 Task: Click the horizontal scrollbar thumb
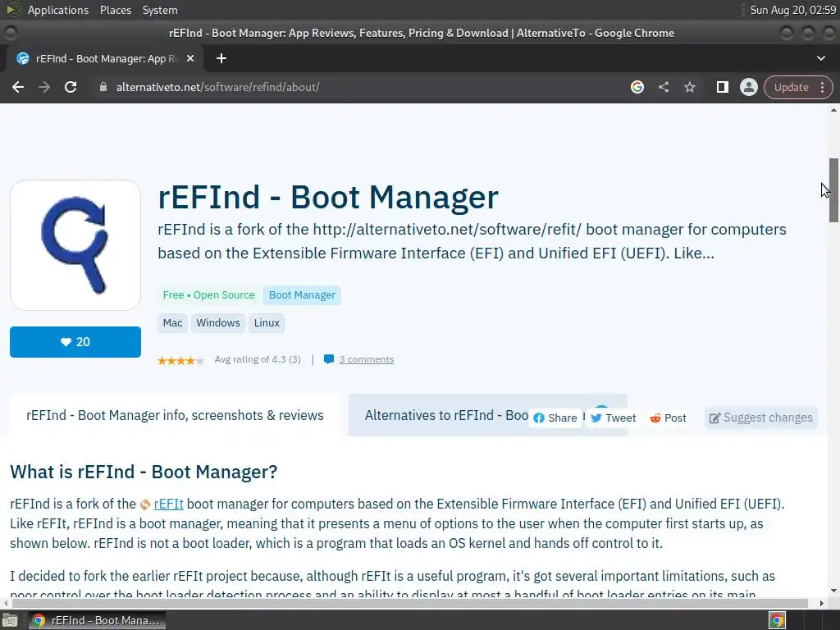410,603
